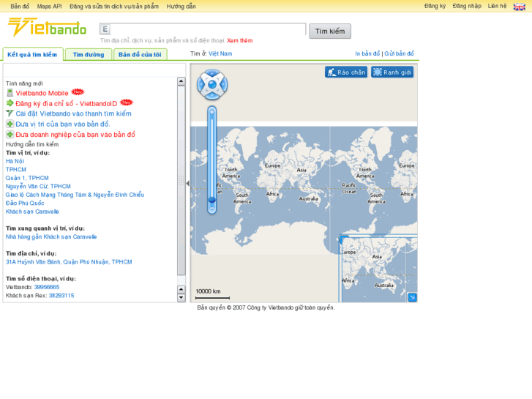Screen dimensions: 532x399
Task: Click the Xem thêm link
Action: coord(239,40)
